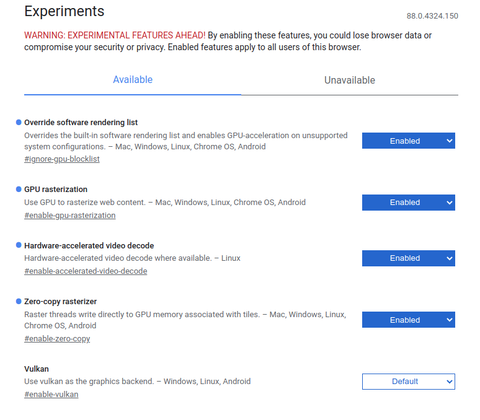Open Override software rendering list Enabled dropdown
Screen dimensions: 480x420
tap(408, 141)
